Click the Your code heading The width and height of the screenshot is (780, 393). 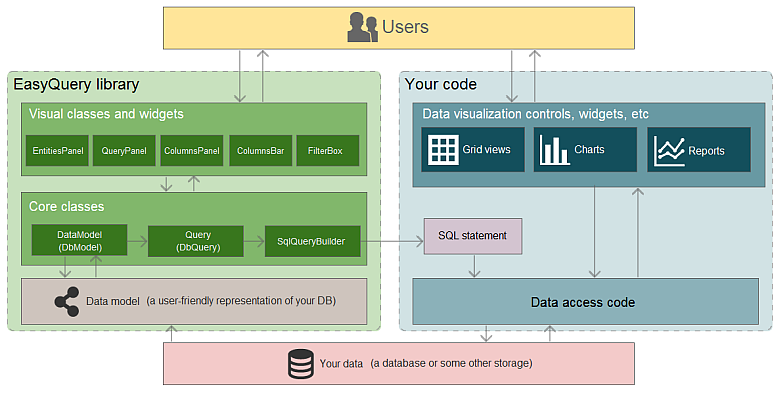441,85
